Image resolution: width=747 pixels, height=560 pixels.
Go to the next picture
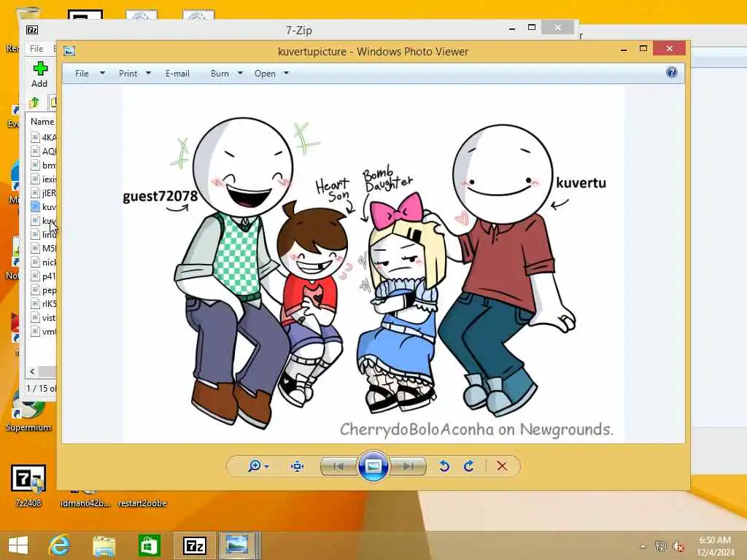click(x=408, y=466)
